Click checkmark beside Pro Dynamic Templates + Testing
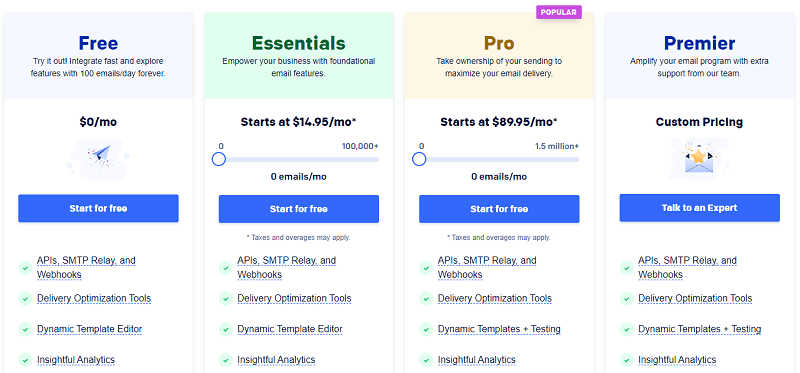This screenshot has width=800, height=373. pos(426,329)
